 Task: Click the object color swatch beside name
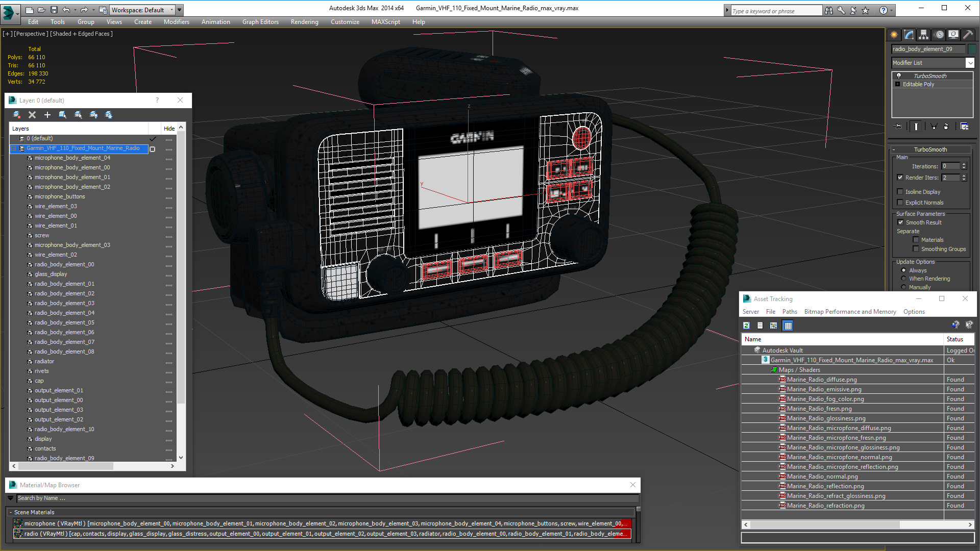(972, 49)
